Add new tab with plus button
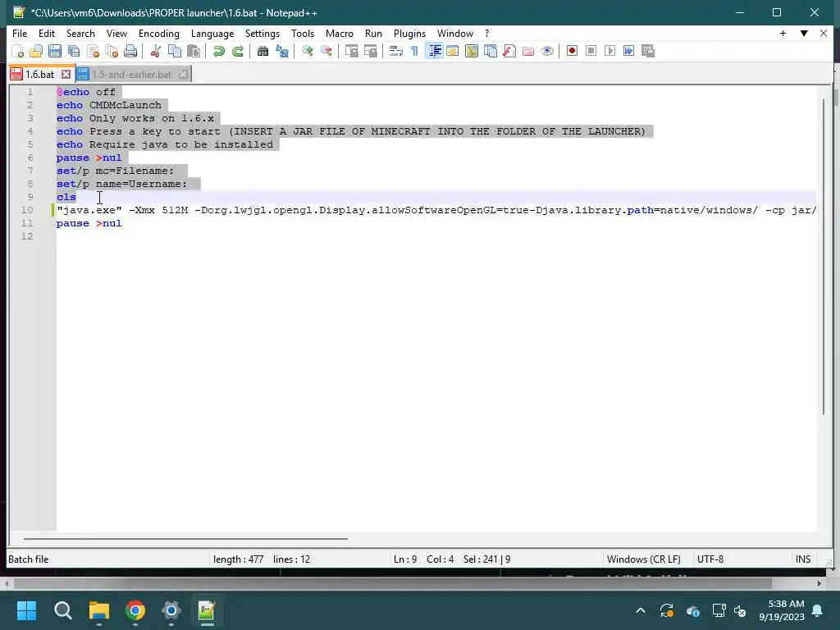The image size is (840, 630). click(x=783, y=33)
